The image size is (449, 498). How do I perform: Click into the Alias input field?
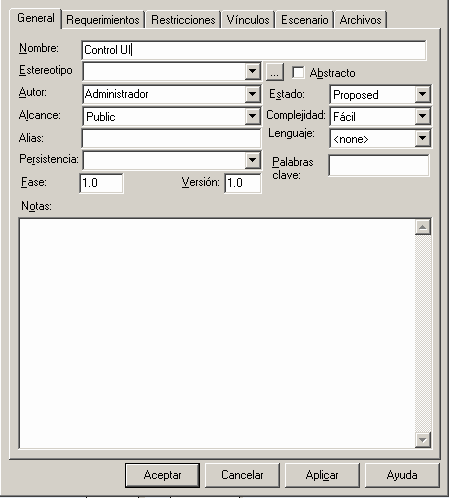pos(171,138)
